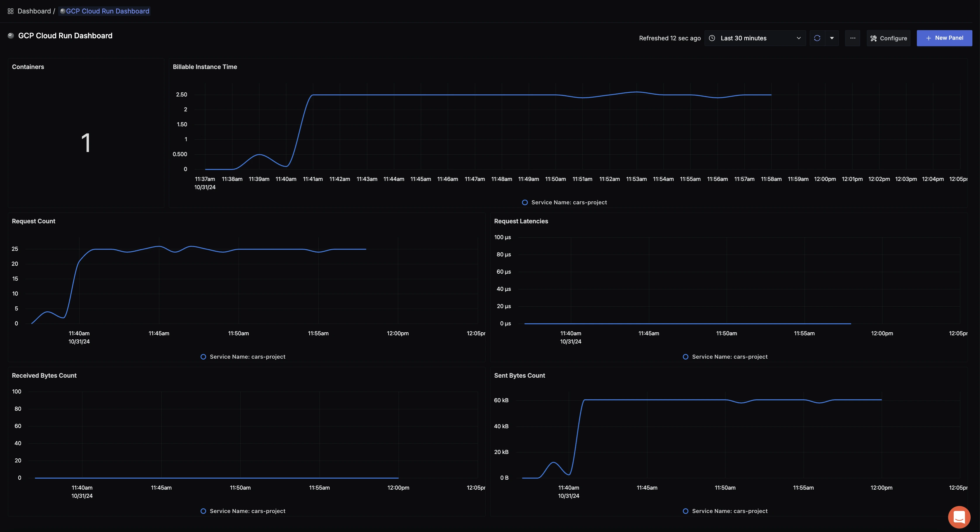Open the GCP Cloud Run Dashboard breadcrumb
The height and width of the screenshot is (532, 980).
coord(105,11)
